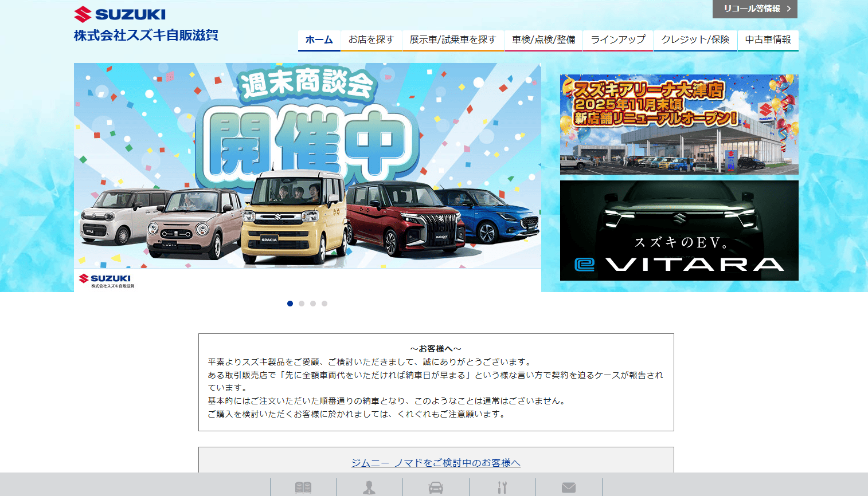Open the catalog book icon in bottom bar
868x496 pixels.
pos(303,487)
